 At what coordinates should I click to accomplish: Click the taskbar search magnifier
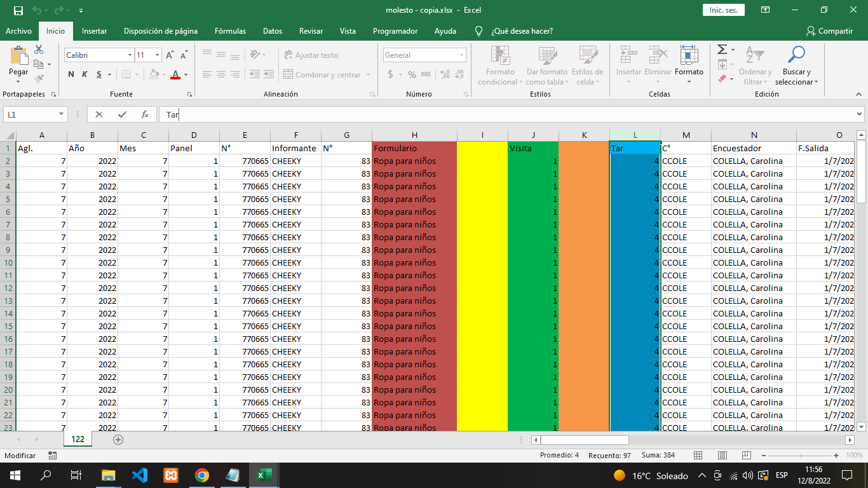coord(46,475)
